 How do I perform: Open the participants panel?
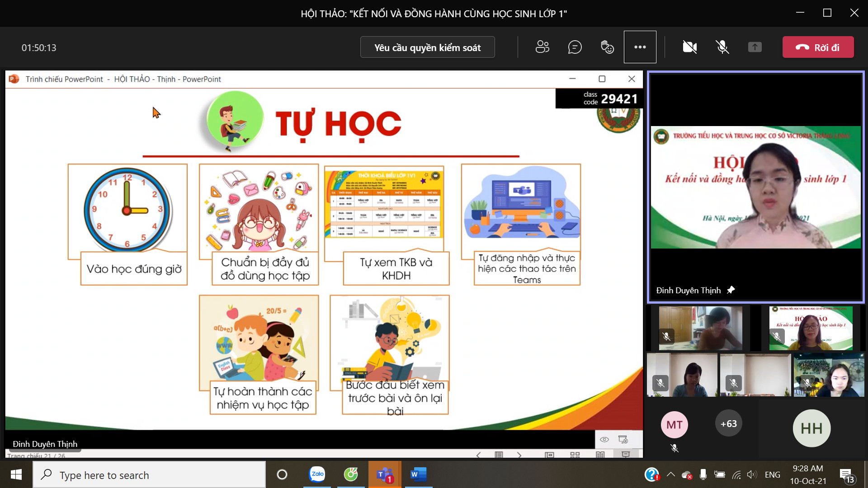pos(542,47)
